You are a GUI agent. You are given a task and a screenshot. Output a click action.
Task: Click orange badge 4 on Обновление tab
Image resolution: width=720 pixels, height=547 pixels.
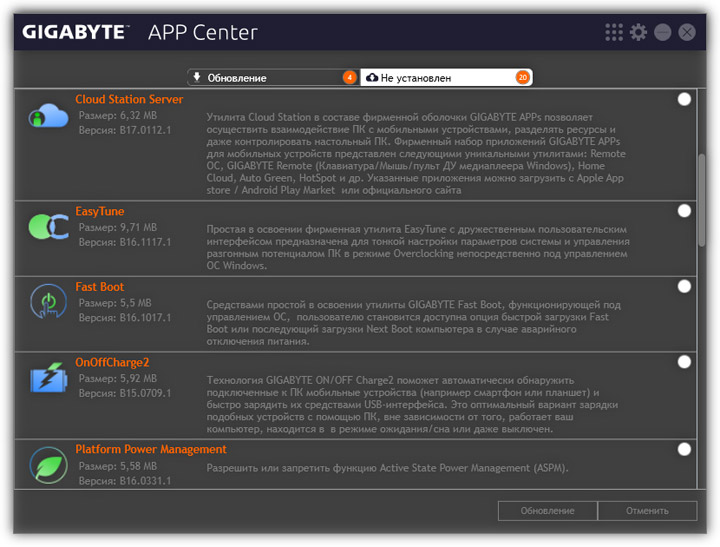tap(349, 78)
